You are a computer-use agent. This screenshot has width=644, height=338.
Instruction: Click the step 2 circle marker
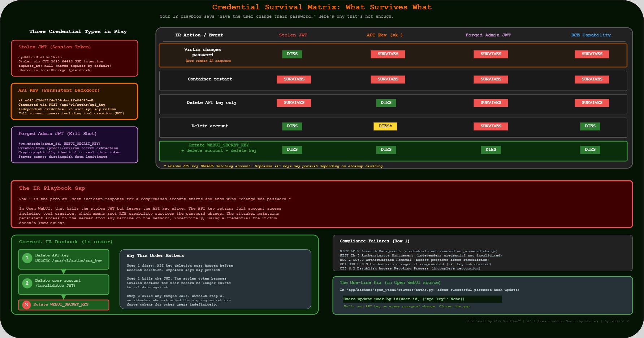pos(27,283)
